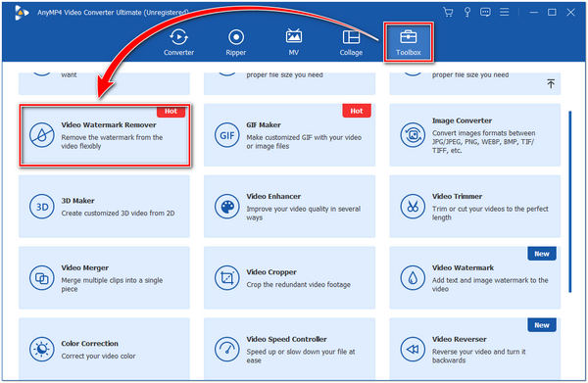The width and height of the screenshot is (588, 383).
Task: Open Video Watermark Remover title
Action: click(x=109, y=124)
